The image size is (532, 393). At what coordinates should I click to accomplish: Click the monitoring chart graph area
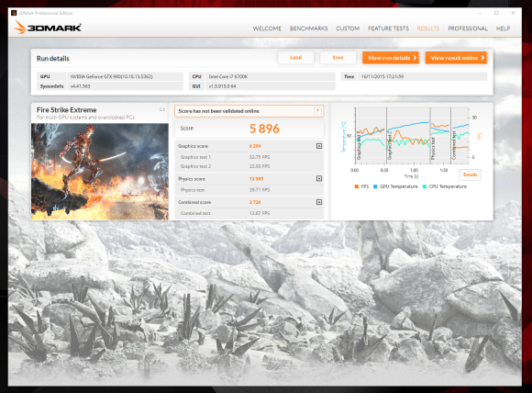tap(412, 137)
